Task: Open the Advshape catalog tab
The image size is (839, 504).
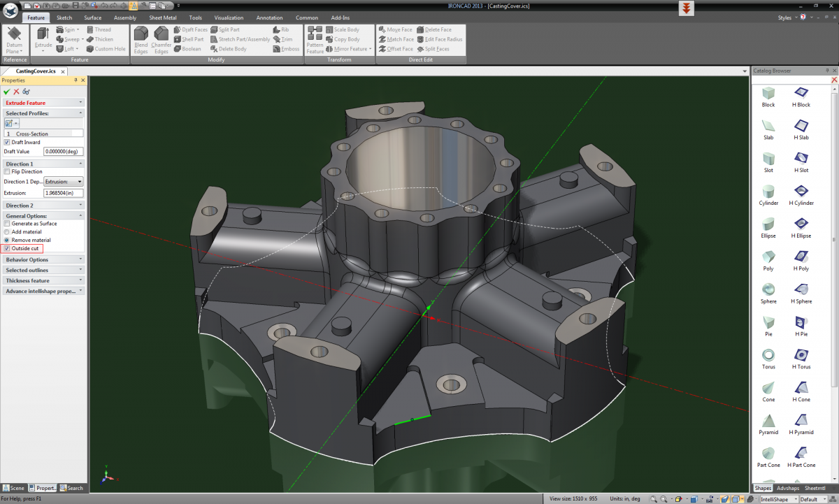Action: [788, 488]
